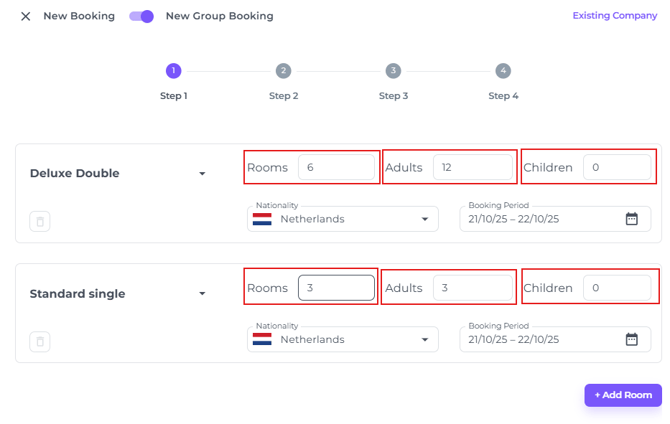This screenshot has width=670, height=424.
Task: Delete the Deluxe Double room row
Action: 40,222
